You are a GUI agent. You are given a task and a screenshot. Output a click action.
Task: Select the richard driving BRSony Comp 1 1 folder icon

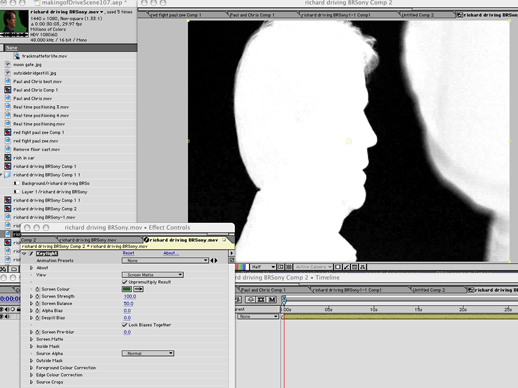point(8,175)
